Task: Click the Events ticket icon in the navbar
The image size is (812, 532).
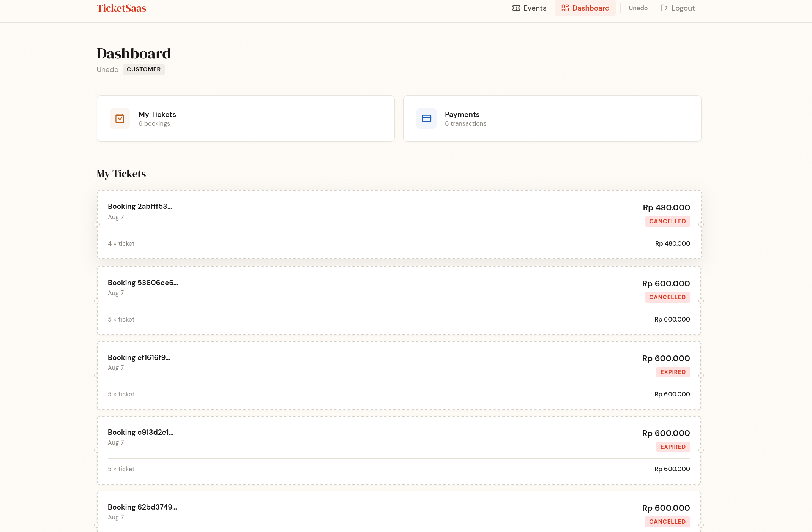Action: [x=516, y=8]
